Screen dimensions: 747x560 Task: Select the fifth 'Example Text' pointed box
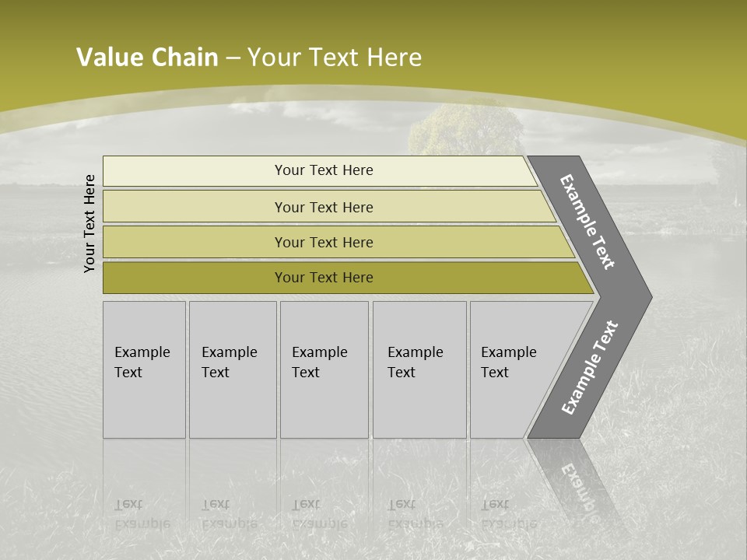514,369
